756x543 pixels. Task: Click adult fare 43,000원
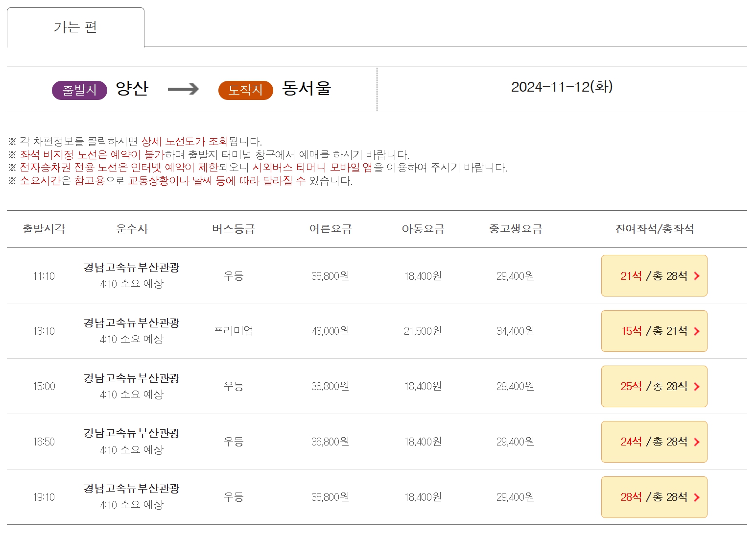(331, 331)
